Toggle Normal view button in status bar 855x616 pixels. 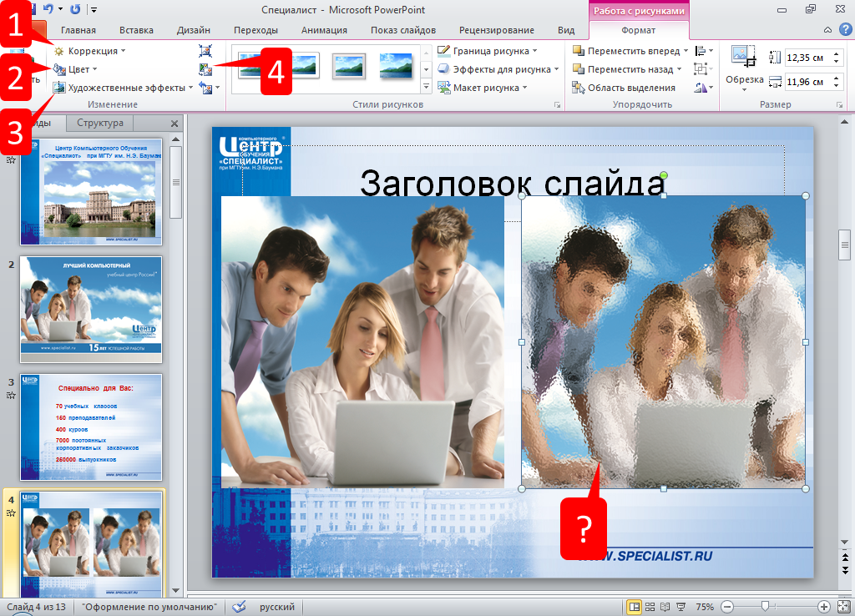click(634, 607)
